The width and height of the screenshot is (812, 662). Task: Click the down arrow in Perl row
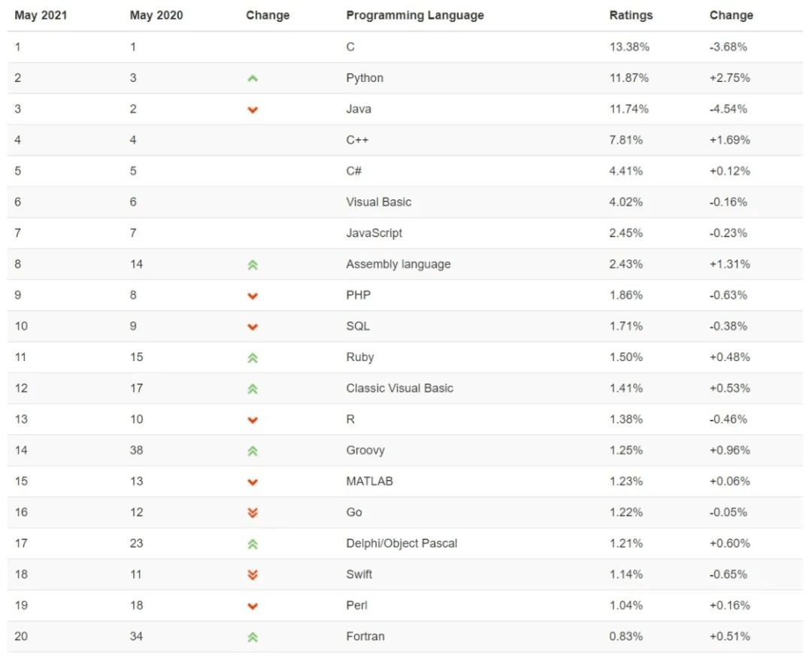click(253, 606)
